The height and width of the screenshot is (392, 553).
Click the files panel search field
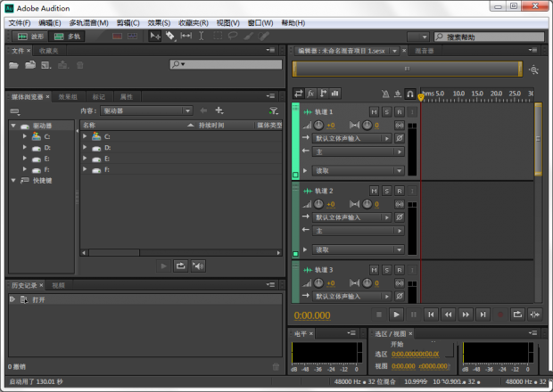point(226,64)
